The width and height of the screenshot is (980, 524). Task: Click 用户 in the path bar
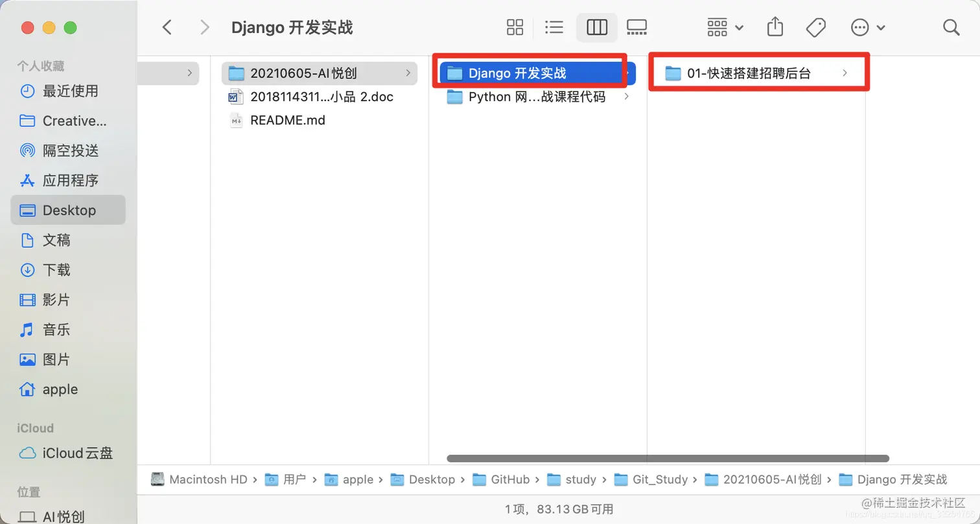pyautogui.click(x=286, y=479)
